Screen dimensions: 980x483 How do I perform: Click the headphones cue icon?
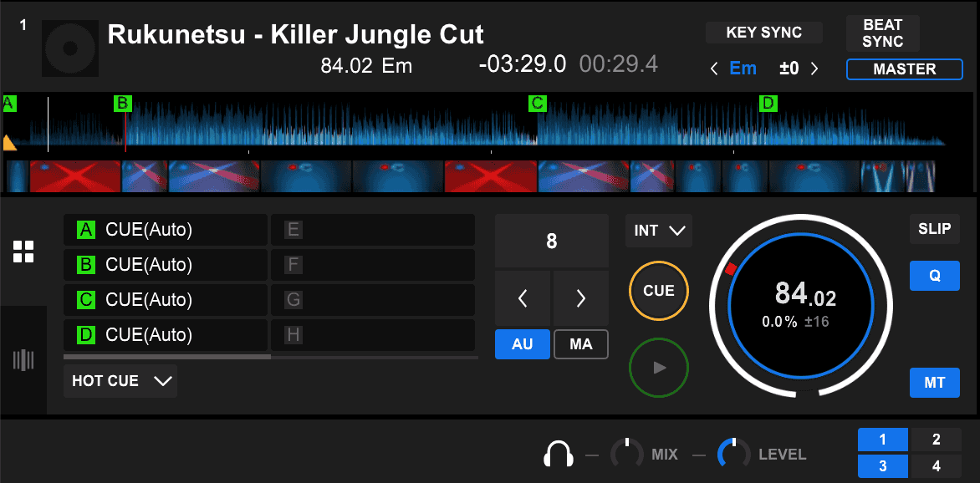coord(558,455)
